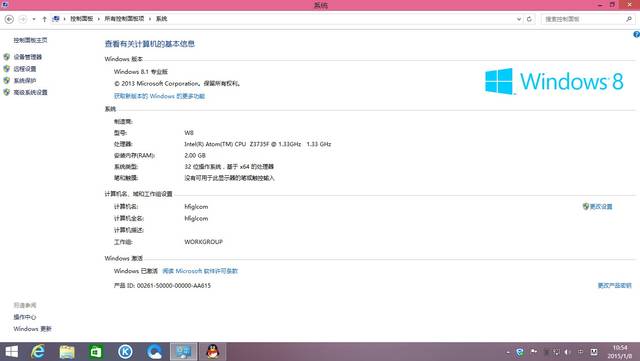Expand the address bar history dropdown
This screenshot has width=640, height=361.
[x=519, y=19]
